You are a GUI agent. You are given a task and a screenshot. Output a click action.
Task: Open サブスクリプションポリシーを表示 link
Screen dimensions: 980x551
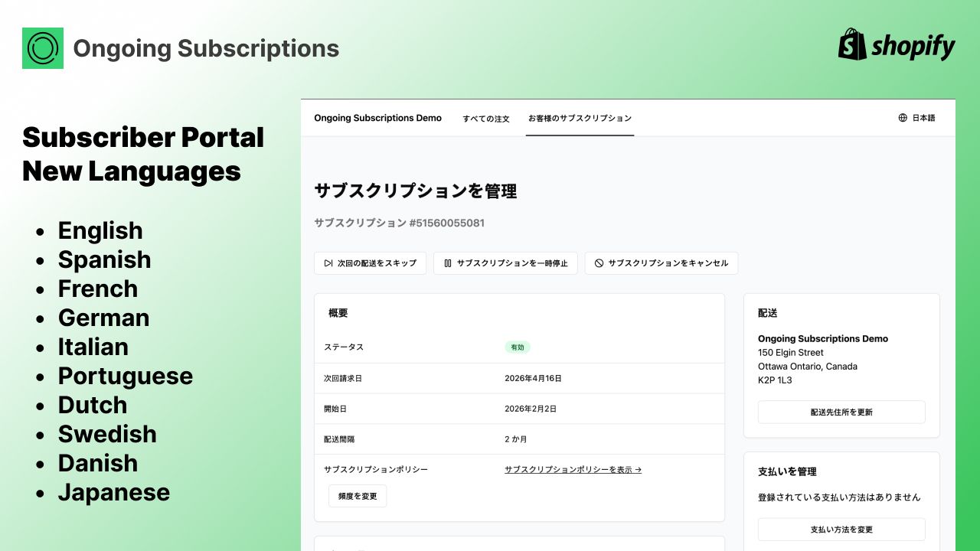pos(573,470)
